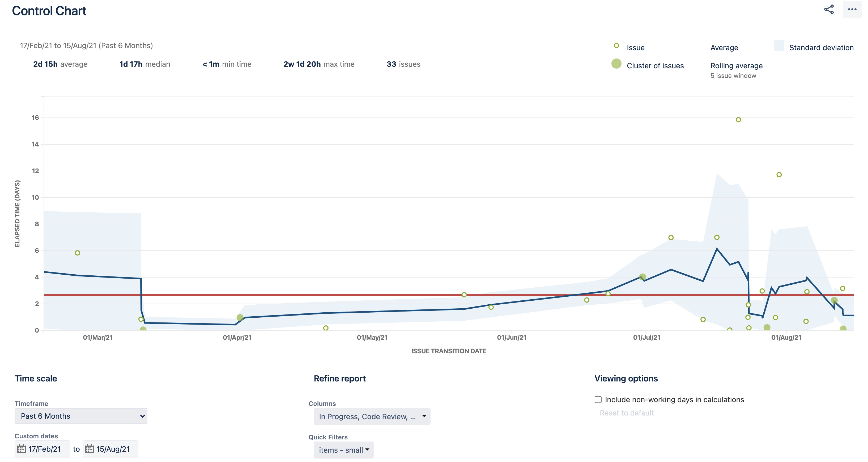This screenshot has height=462, width=868.
Task: Expand the Columns In Progress dropdown
Action: 372,417
